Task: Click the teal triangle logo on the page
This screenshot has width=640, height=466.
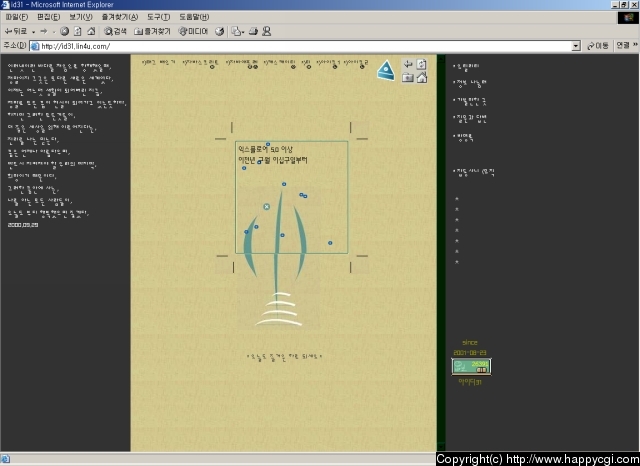Action: [386, 71]
